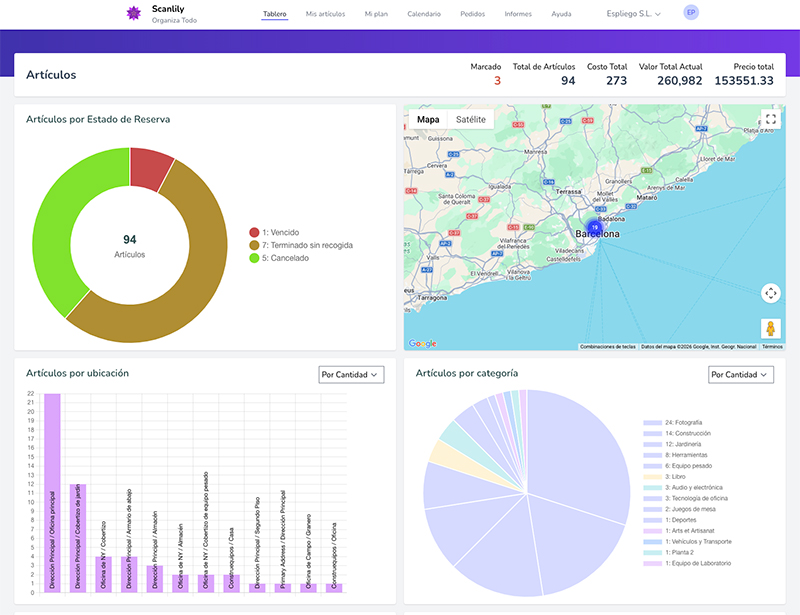Click the blue 19 cluster marker on Barcelona
This screenshot has width=800, height=615.
click(x=594, y=227)
